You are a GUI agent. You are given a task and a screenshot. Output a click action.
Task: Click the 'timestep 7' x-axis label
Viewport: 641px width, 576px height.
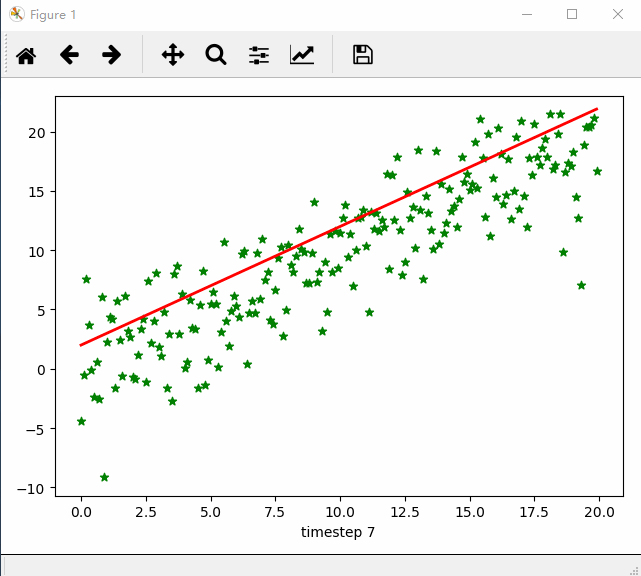tap(338, 532)
